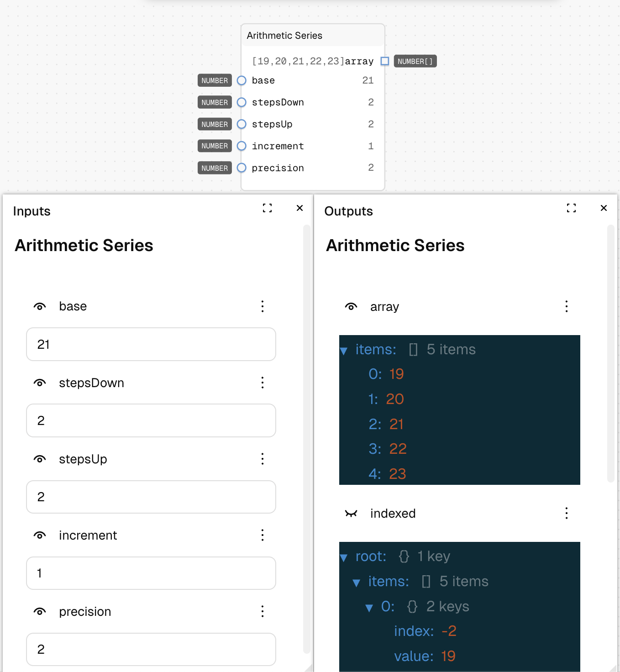Click the Inputs panel scrollbar
This screenshot has height=672, width=620.
pyautogui.click(x=306, y=439)
